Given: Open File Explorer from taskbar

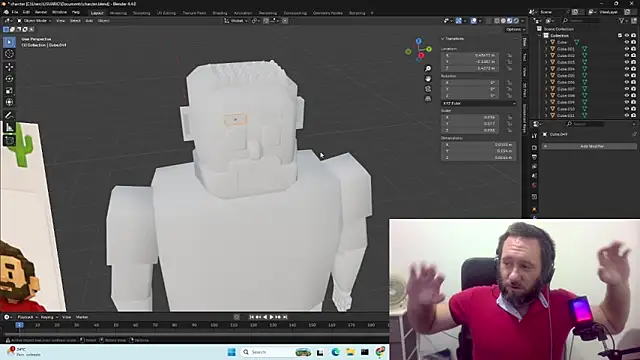Looking at the screenshot, I should [x=350, y=352].
